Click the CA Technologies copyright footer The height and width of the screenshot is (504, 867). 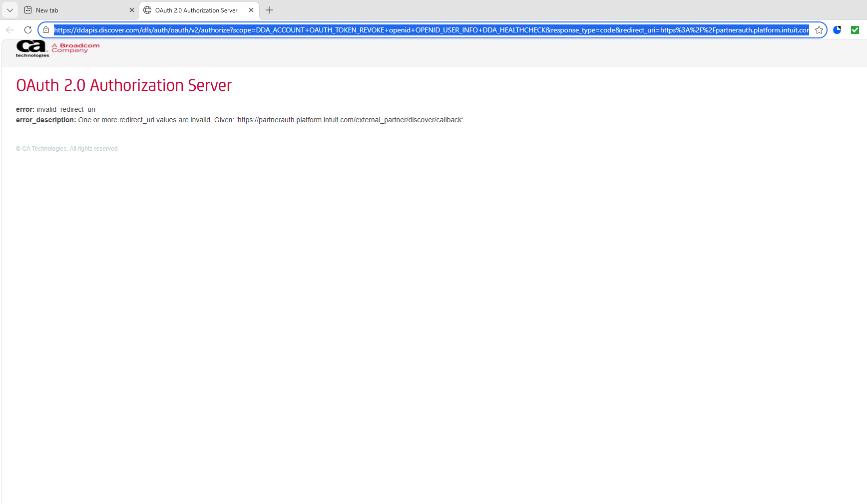67,149
